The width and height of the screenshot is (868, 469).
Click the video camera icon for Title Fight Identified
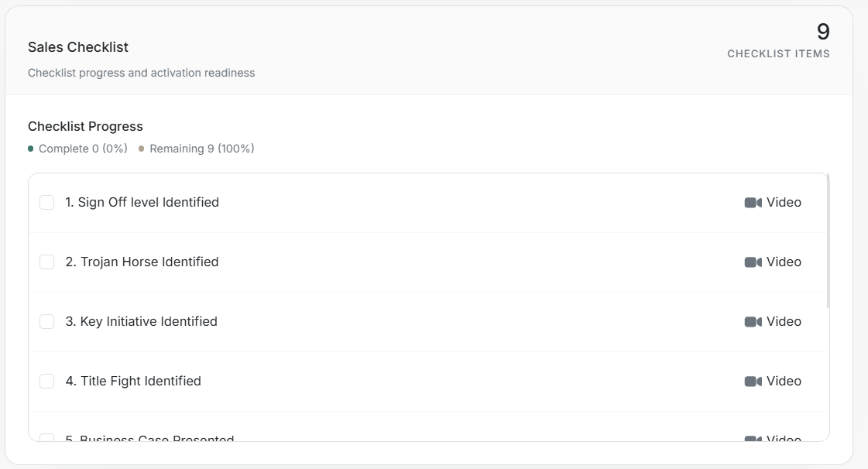[x=753, y=382]
